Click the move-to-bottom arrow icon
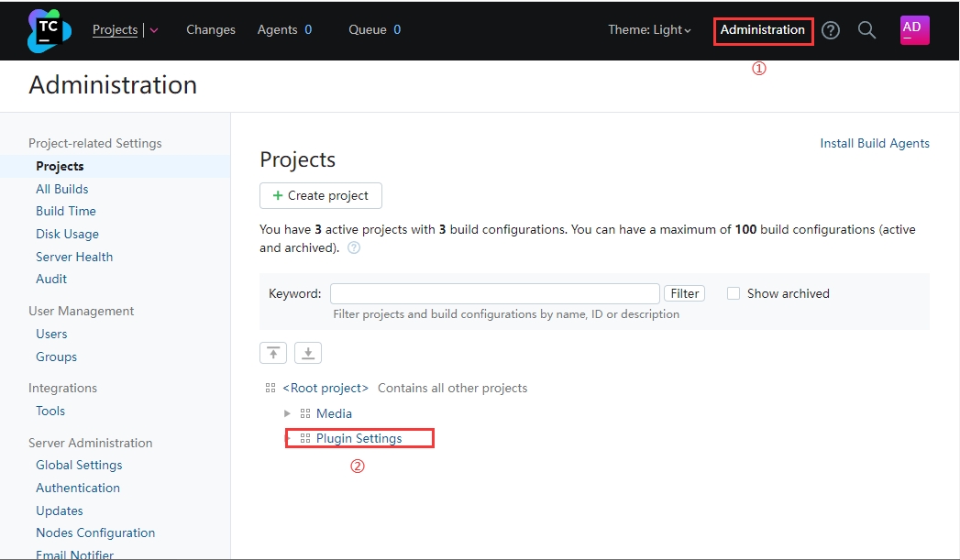This screenshot has height=560, width=960. tap(308, 354)
